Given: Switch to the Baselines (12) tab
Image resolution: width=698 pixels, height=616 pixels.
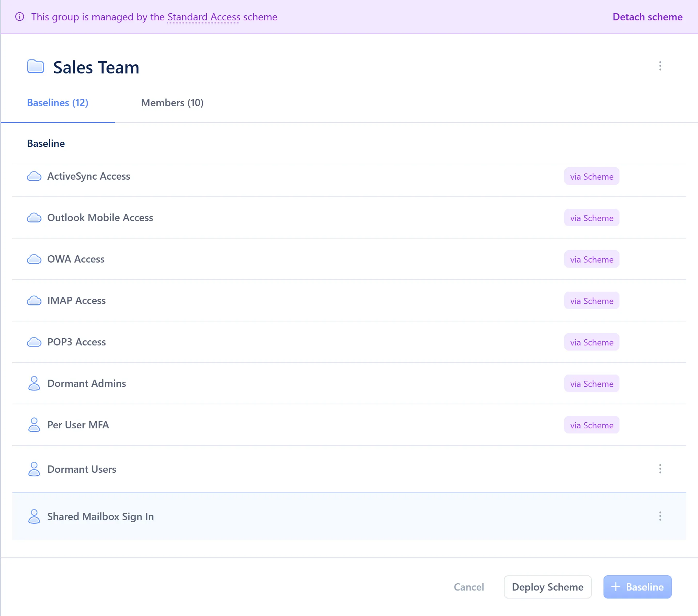Looking at the screenshot, I should [58, 103].
